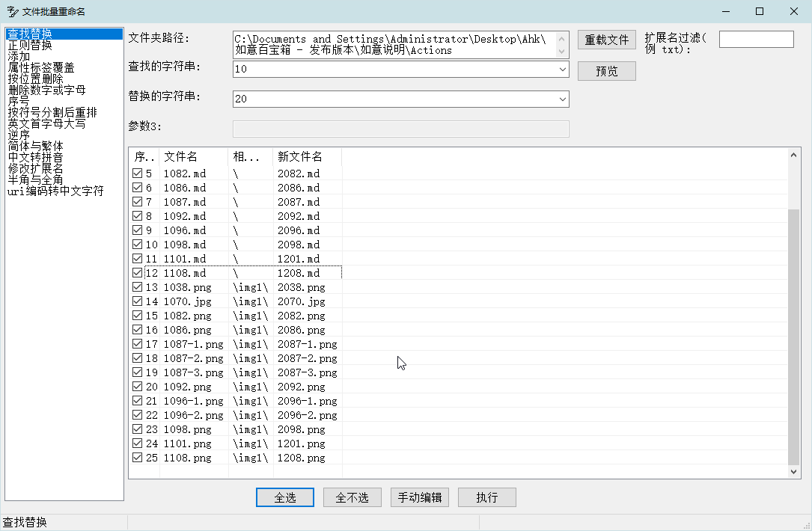Viewport: 812px width, 531px height.
Task: Uncheck row 10 1098.md checkbox
Action: click(x=137, y=245)
